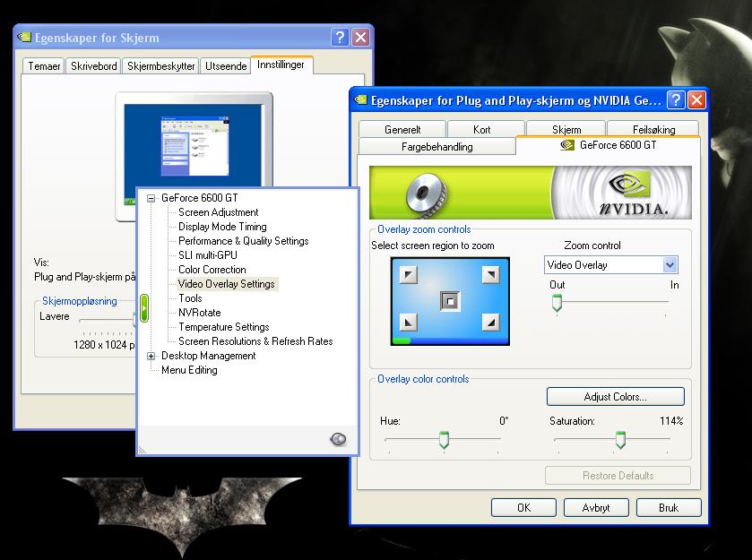
Task: Open the Utseende tab
Action: (x=225, y=66)
